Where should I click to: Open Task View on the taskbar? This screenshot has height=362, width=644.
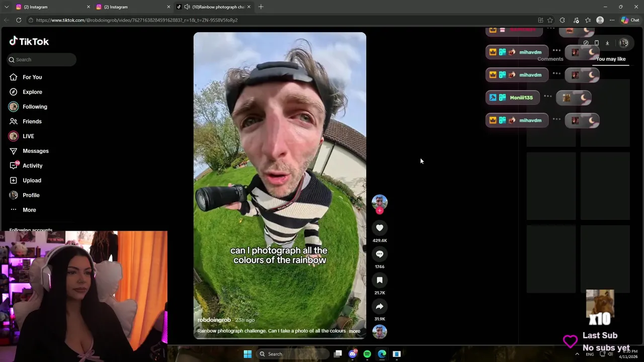(338, 354)
